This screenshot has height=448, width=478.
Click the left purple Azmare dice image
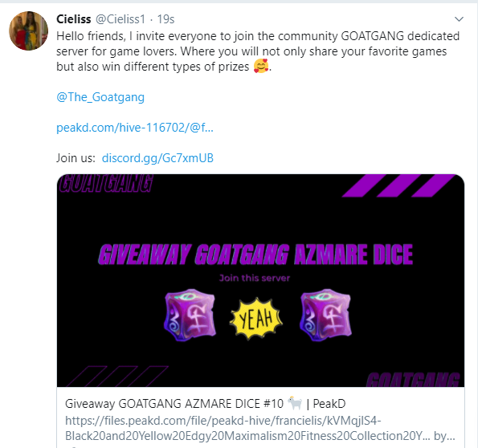190,315
